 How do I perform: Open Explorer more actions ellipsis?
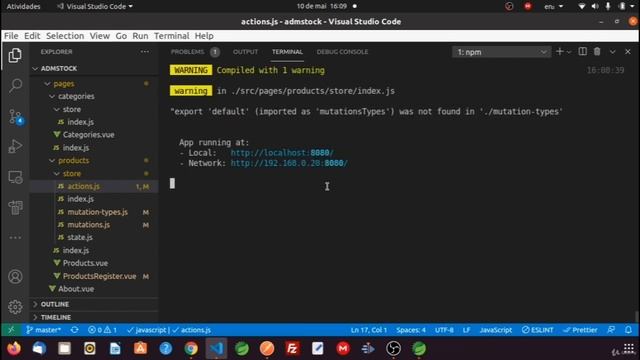tap(144, 52)
